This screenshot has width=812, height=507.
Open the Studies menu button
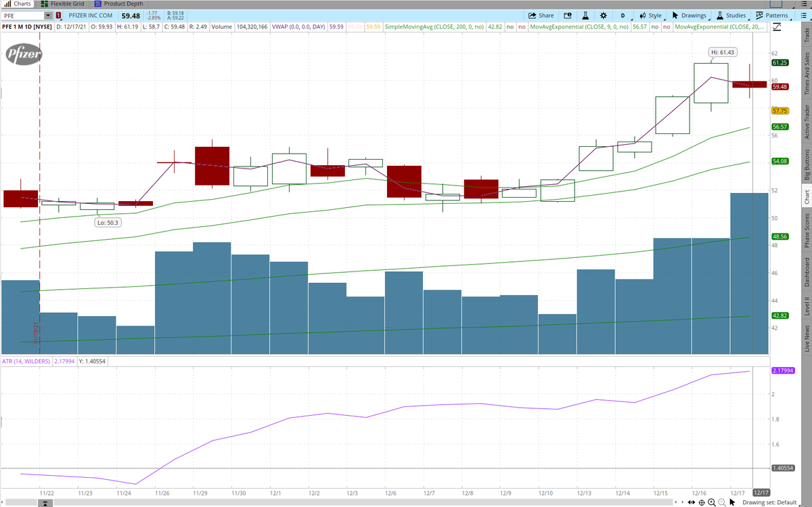coord(733,16)
